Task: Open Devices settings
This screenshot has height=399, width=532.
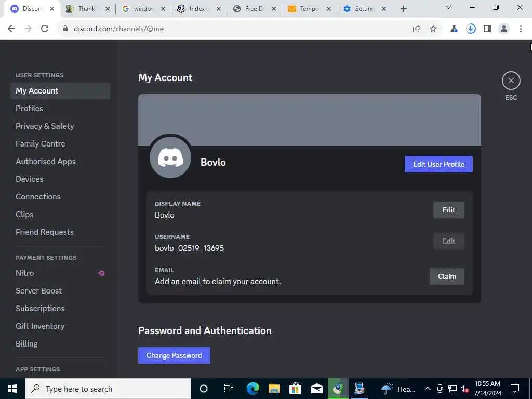Action: pyautogui.click(x=60, y=179)
